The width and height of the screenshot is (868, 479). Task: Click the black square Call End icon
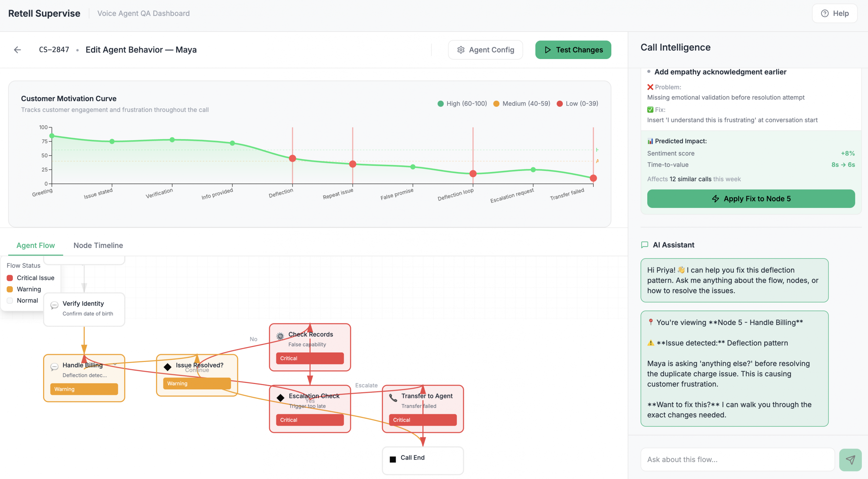click(x=393, y=459)
